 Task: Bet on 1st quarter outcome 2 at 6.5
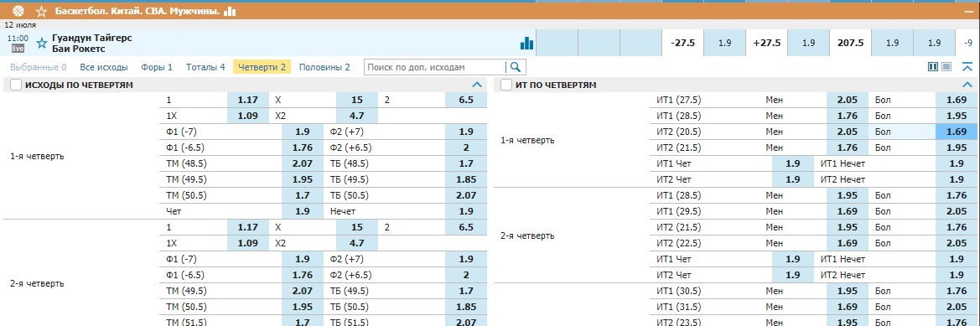(x=465, y=99)
